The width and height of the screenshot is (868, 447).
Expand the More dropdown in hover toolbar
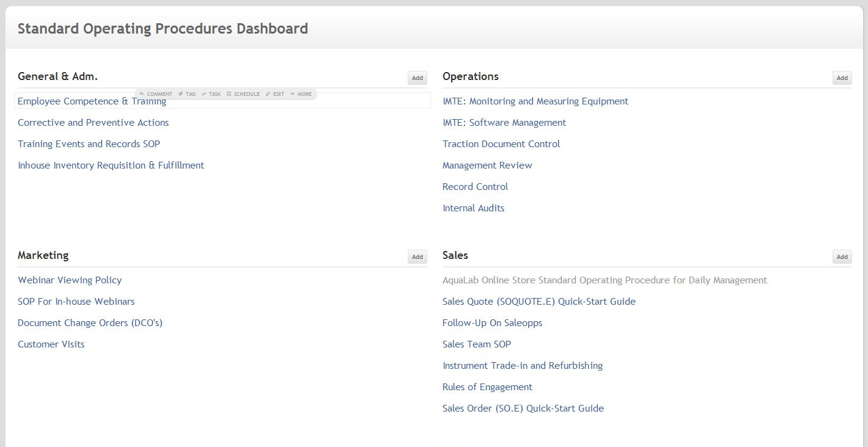(301, 94)
